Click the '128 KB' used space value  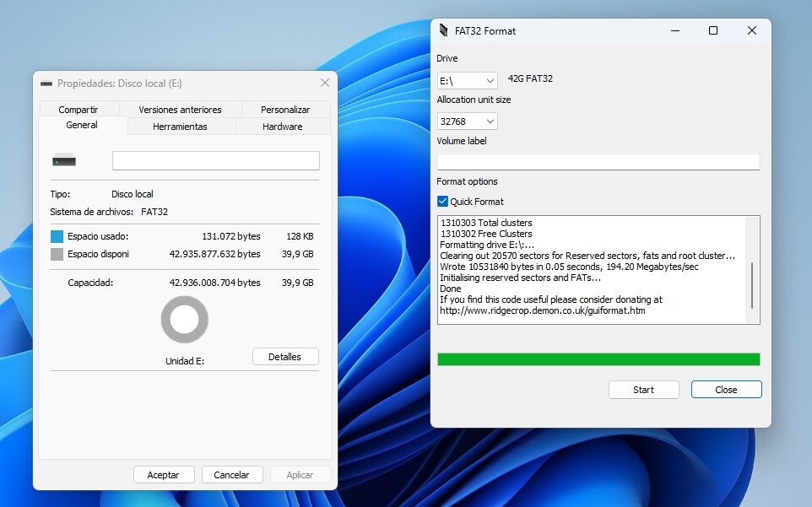pos(300,236)
